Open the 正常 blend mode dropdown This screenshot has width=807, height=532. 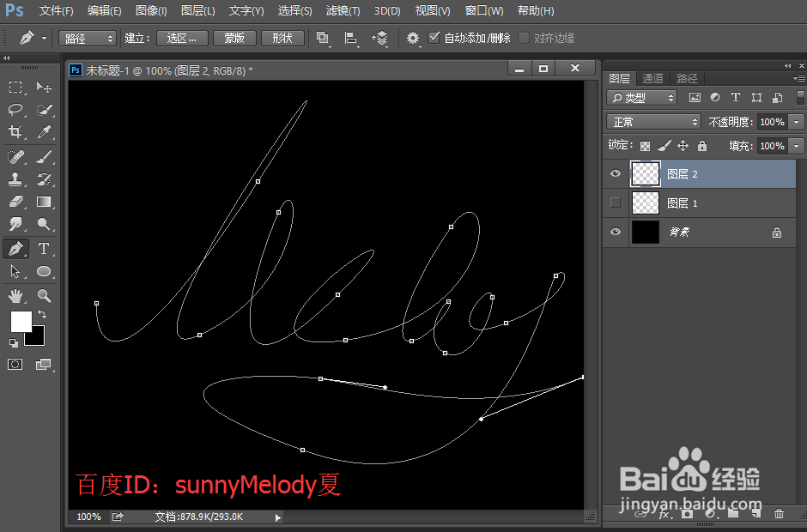click(x=653, y=122)
